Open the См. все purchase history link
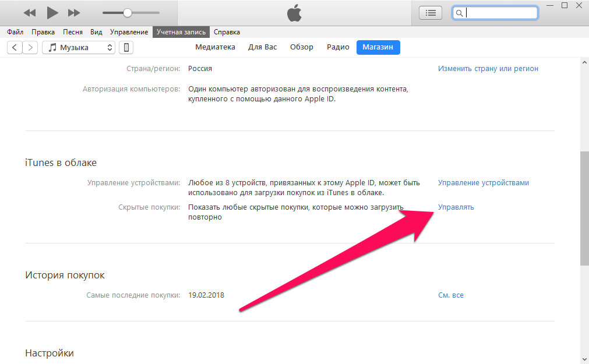This screenshot has width=589, height=364. [451, 295]
